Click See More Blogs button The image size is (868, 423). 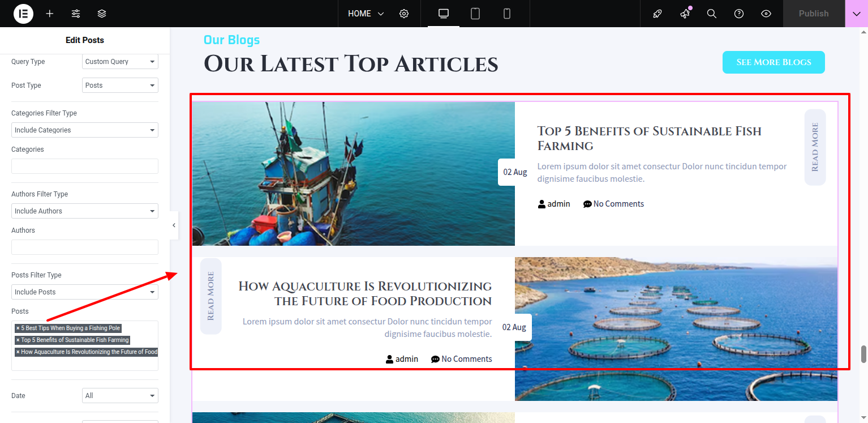[774, 62]
